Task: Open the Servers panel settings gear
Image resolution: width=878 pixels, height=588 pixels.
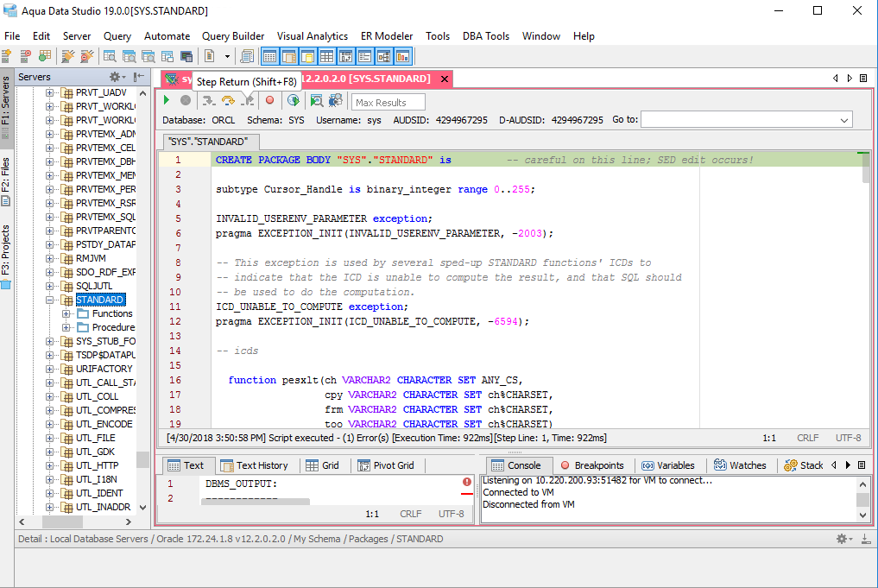Action: [115, 77]
